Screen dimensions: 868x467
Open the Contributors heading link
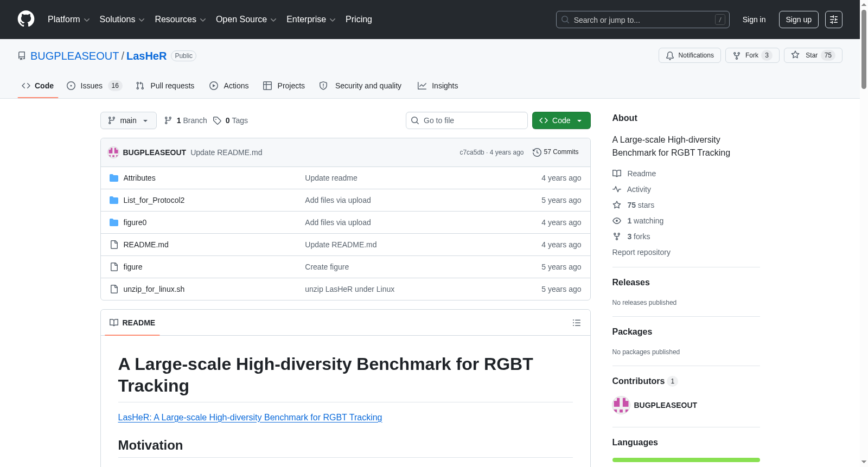(645, 381)
